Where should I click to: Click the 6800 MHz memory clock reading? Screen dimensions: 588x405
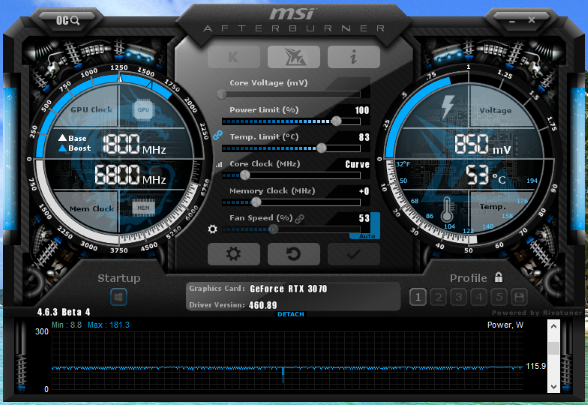coord(130,175)
